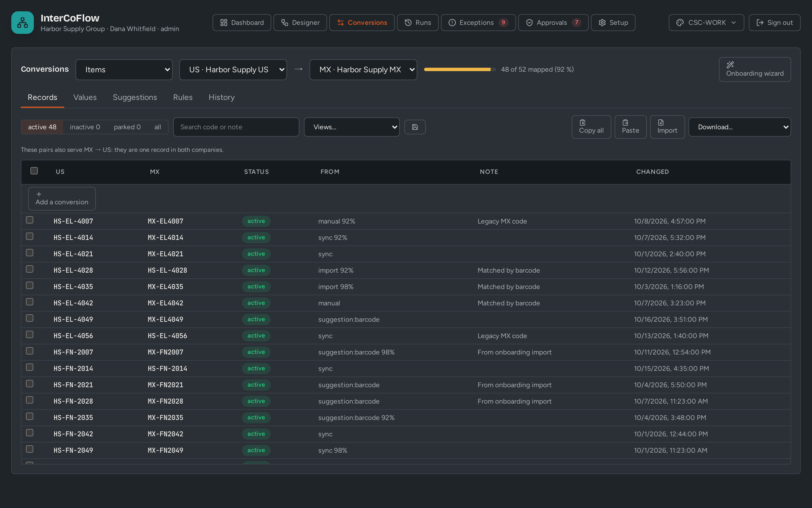Open the Conversions arrows icon

pyautogui.click(x=341, y=23)
